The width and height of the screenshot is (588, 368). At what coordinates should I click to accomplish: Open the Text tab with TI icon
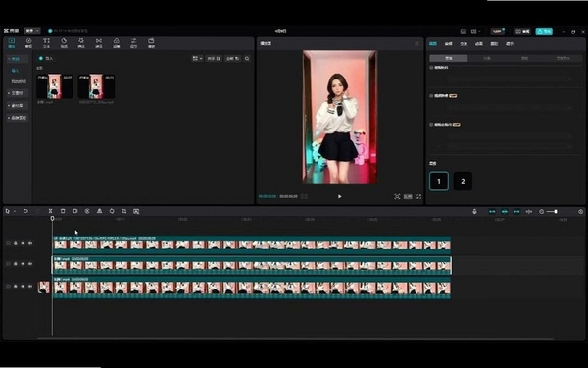click(46, 43)
